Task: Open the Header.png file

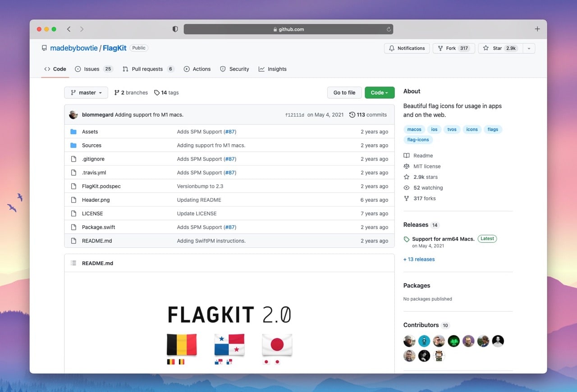Action: [x=96, y=200]
